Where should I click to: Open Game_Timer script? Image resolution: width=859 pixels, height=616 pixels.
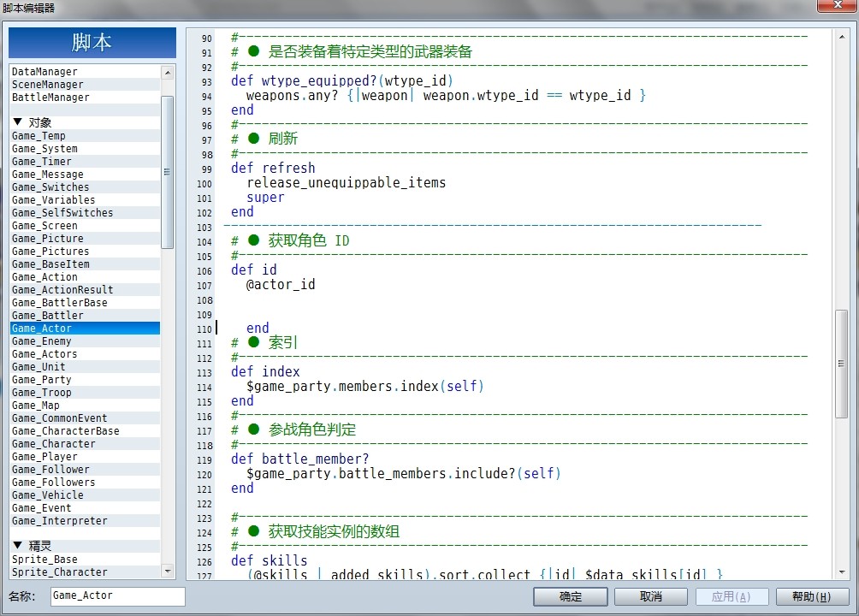(x=85, y=162)
